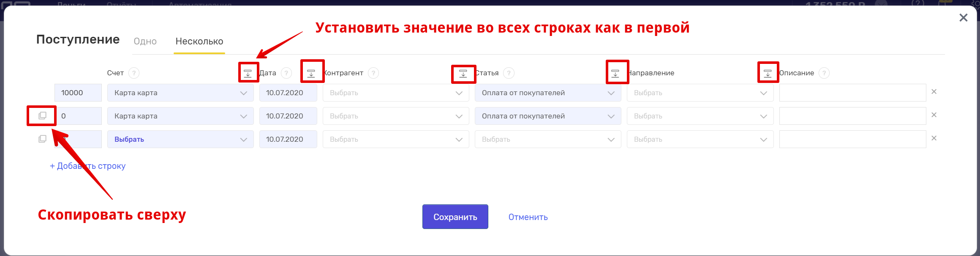The width and height of the screenshot is (980, 256).
Task: Remove the third row with X
Action: 934,138
